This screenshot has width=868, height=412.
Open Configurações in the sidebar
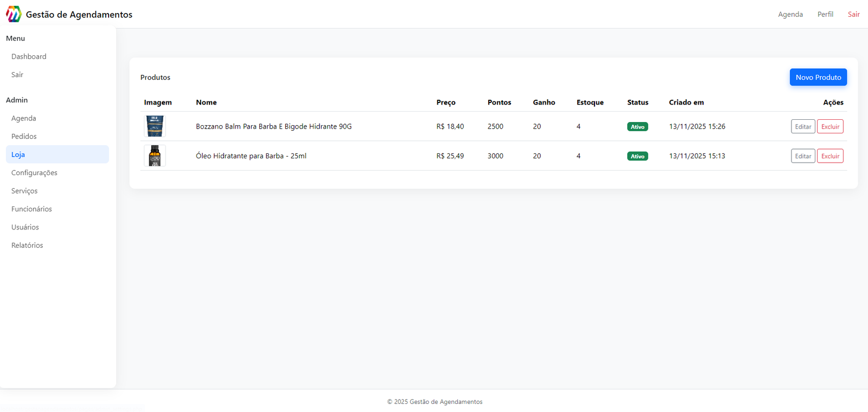34,173
